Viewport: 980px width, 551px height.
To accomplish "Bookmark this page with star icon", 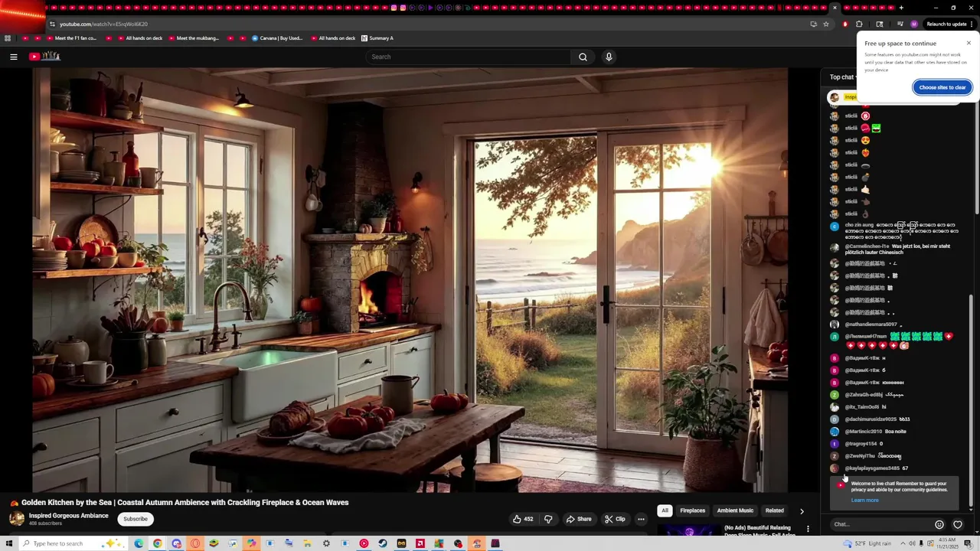I will [826, 24].
